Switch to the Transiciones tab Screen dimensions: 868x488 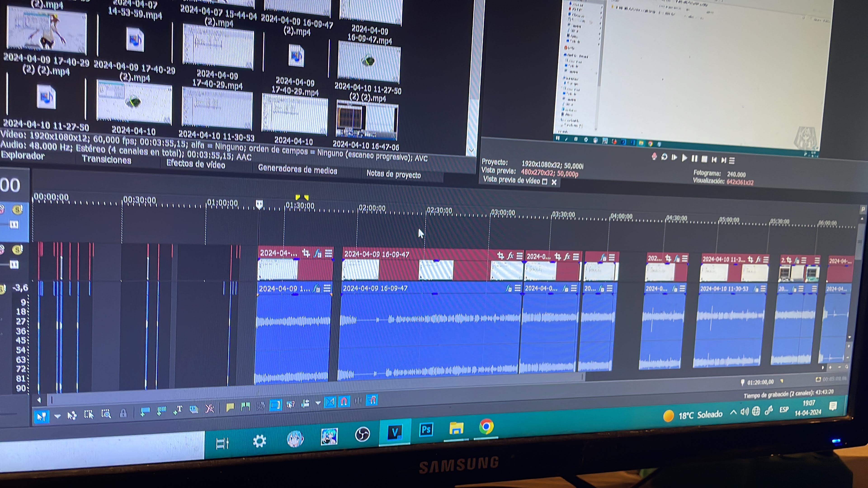[x=106, y=159]
